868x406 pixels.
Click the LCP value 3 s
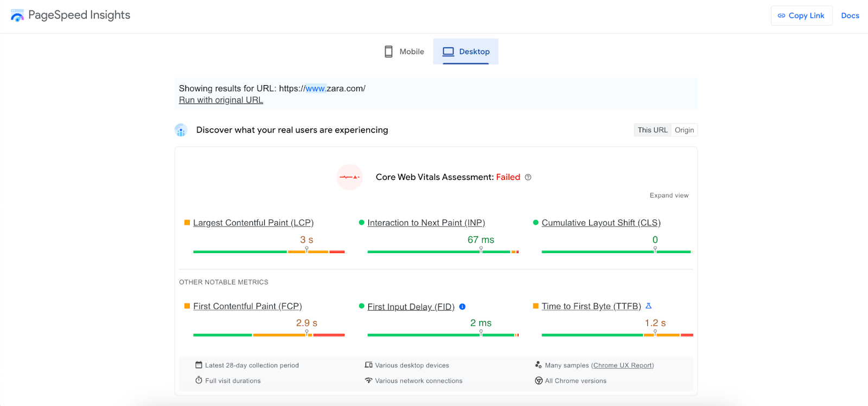tap(307, 240)
